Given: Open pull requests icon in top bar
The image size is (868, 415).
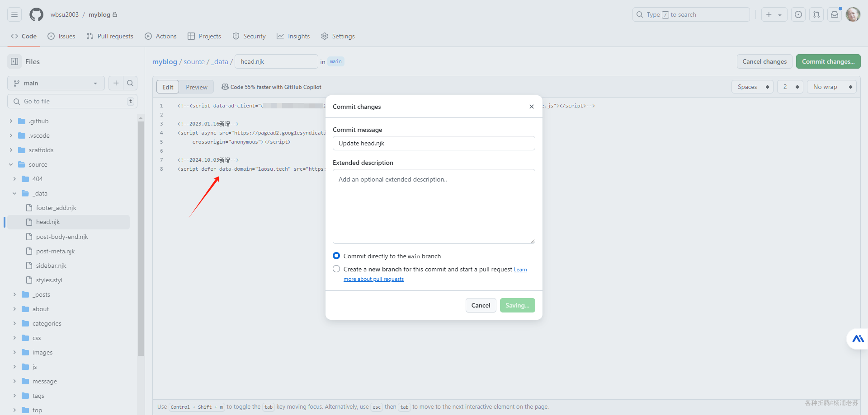Looking at the screenshot, I should click(x=816, y=14).
